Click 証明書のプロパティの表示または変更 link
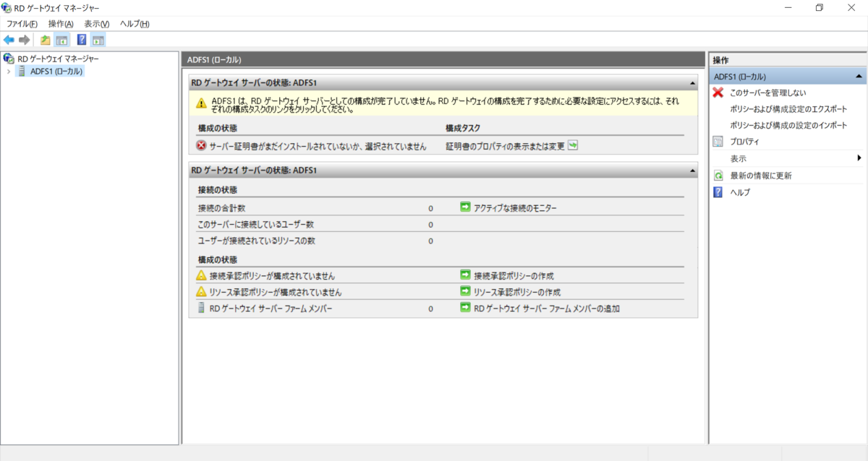Viewport: 868px width, 461px height. coord(505,146)
